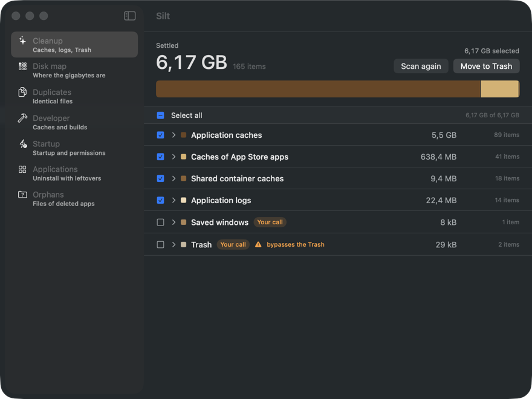Image resolution: width=532 pixels, height=399 pixels.
Task: Click Move to Trash button
Action: pyautogui.click(x=486, y=66)
